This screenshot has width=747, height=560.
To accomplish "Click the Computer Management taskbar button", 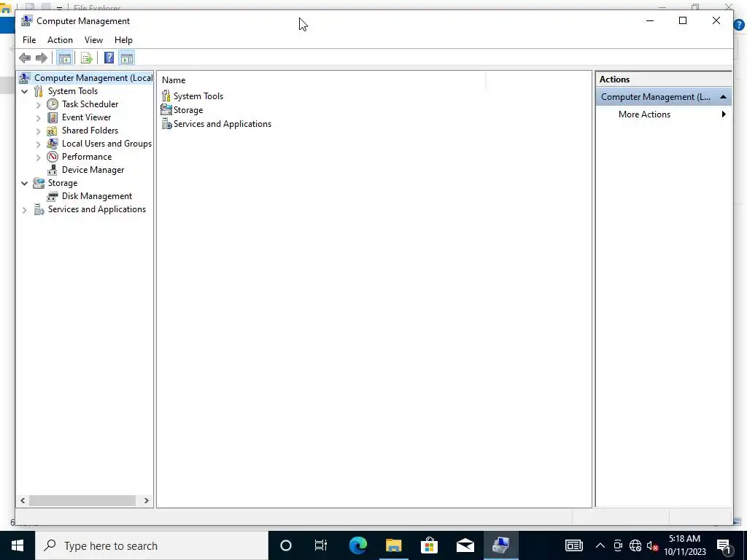I will pos(500,545).
